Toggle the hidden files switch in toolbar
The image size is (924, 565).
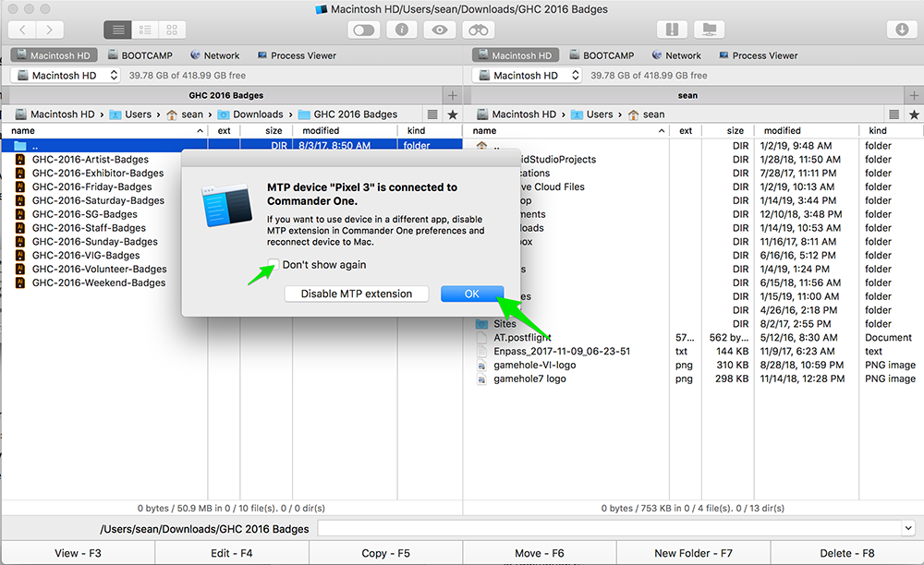tap(364, 30)
